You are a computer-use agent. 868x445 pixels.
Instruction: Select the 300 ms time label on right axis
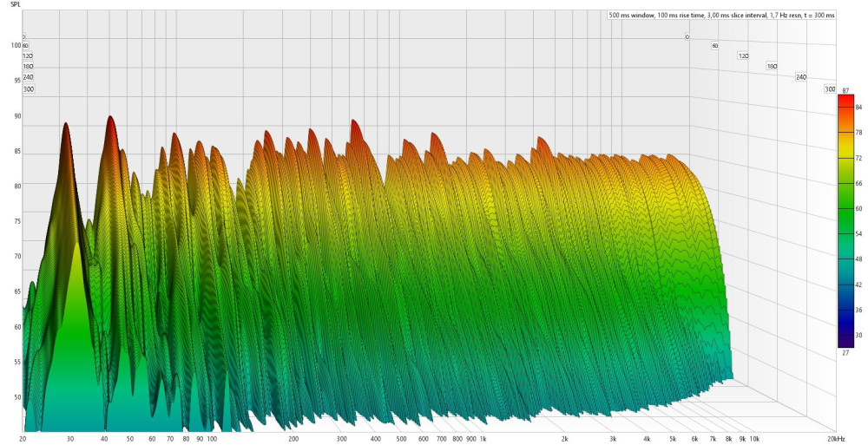(830, 89)
